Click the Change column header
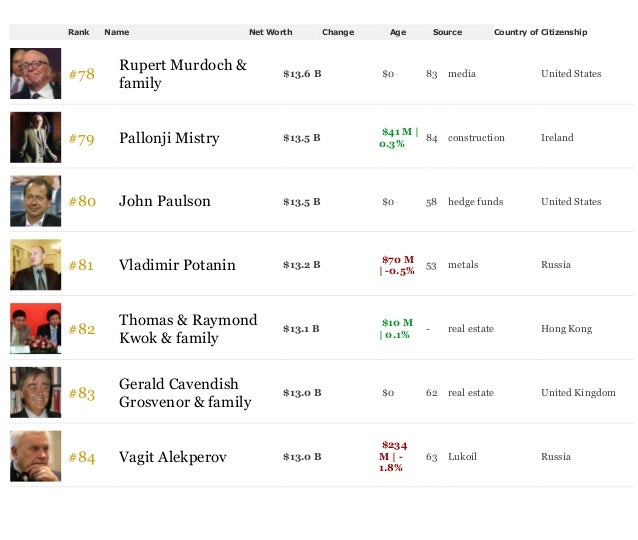This screenshot has width=638, height=540. [x=338, y=32]
